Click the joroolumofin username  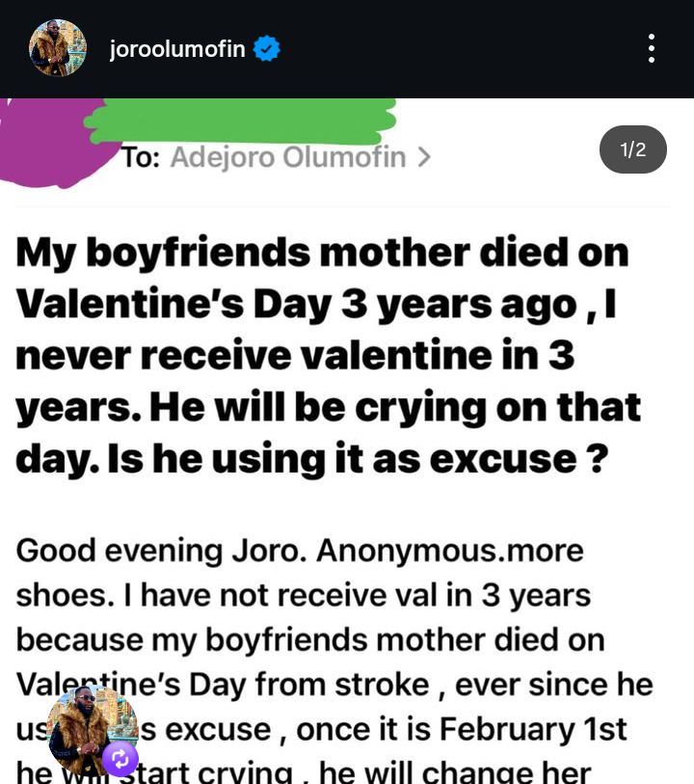[177, 49]
